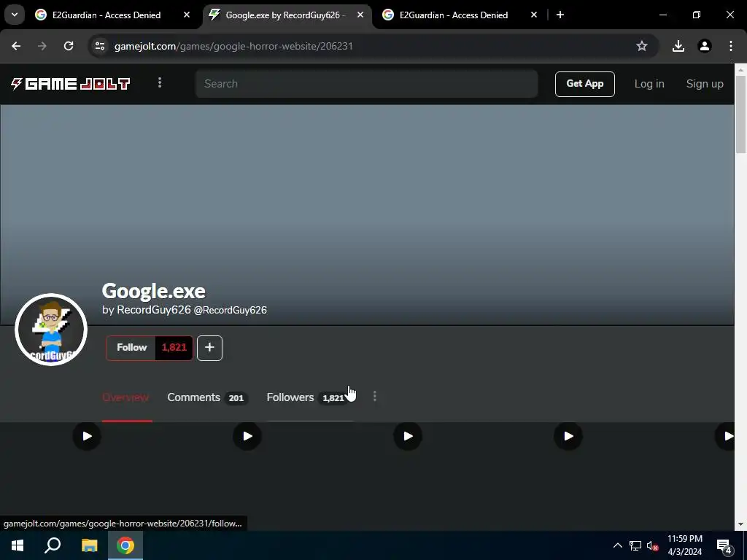Close the Google.exe by RecordGuy626 tab
Viewport: 747px width, 560px height.
click(x=360, y=15)
